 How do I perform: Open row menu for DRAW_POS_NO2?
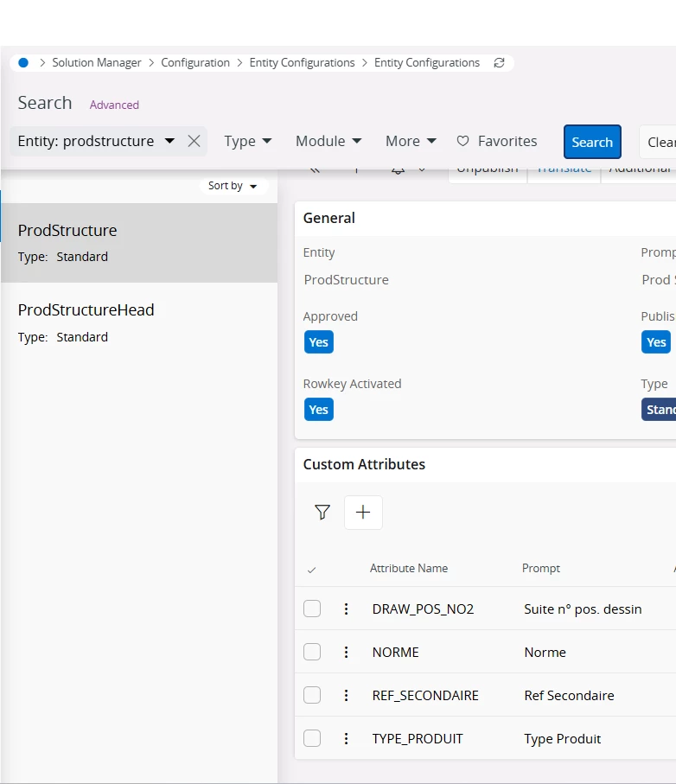[346, 609]
